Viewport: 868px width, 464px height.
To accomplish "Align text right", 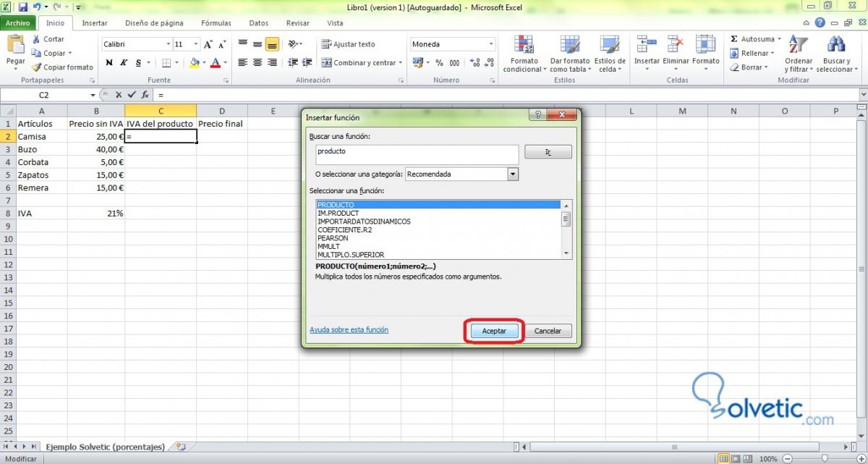I will coord(272,63).
